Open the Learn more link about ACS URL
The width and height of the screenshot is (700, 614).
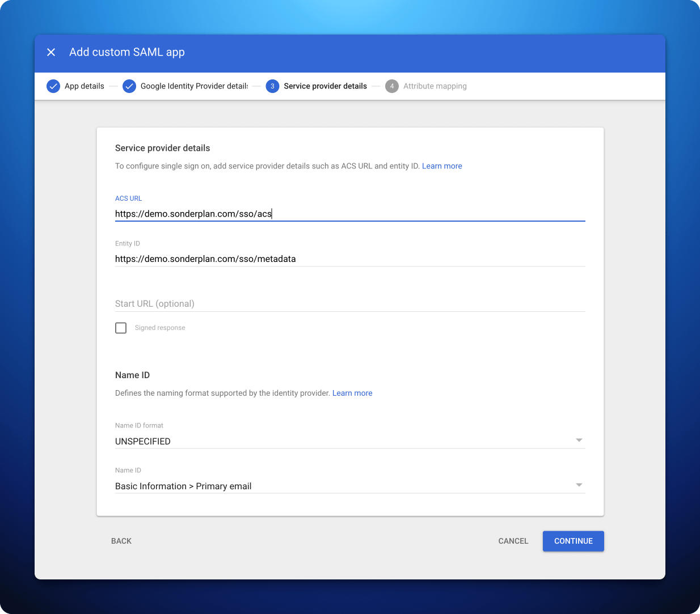click(x=442, y=166)
